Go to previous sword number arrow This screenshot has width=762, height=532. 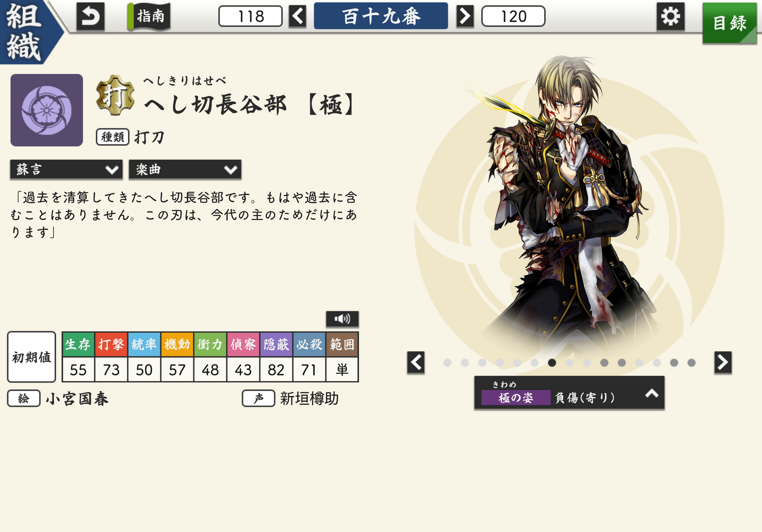click(x=298, y=16)
